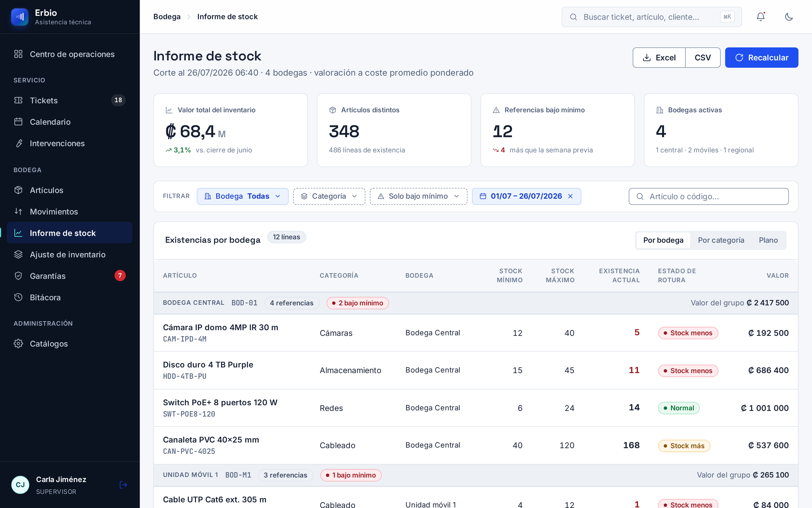812x508 pixels.
Task: Go to Movimientos in the sidebar
Action: (69, 211)
